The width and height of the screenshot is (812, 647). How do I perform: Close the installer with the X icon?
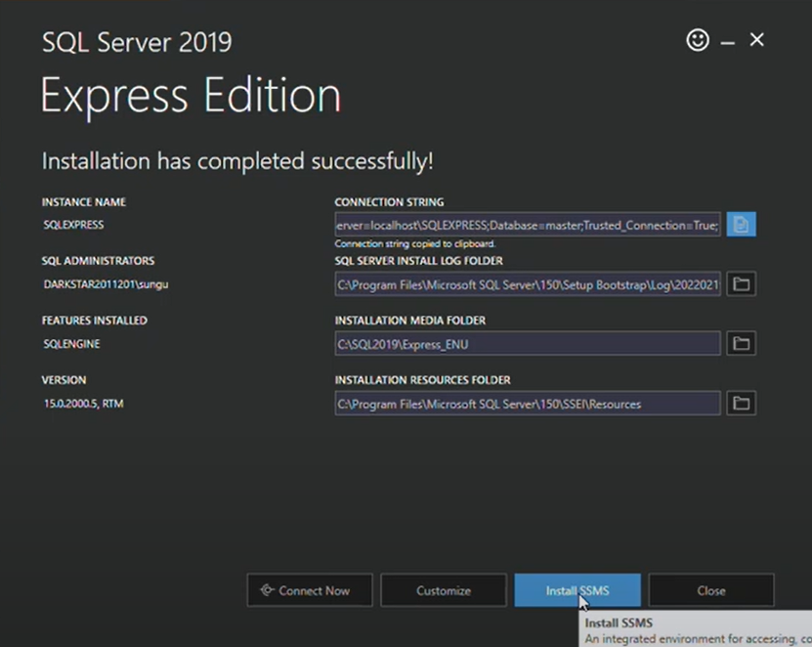point(756,40)
